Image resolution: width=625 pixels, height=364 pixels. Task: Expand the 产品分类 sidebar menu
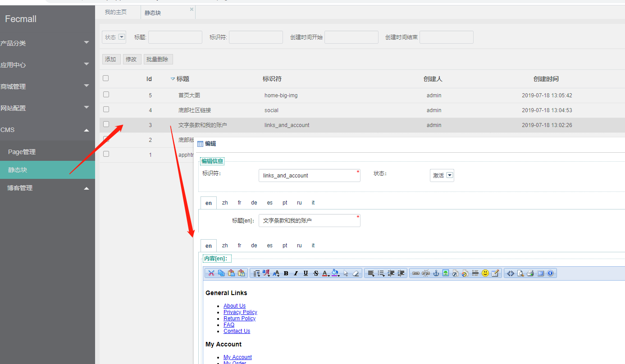coord(47,43)
